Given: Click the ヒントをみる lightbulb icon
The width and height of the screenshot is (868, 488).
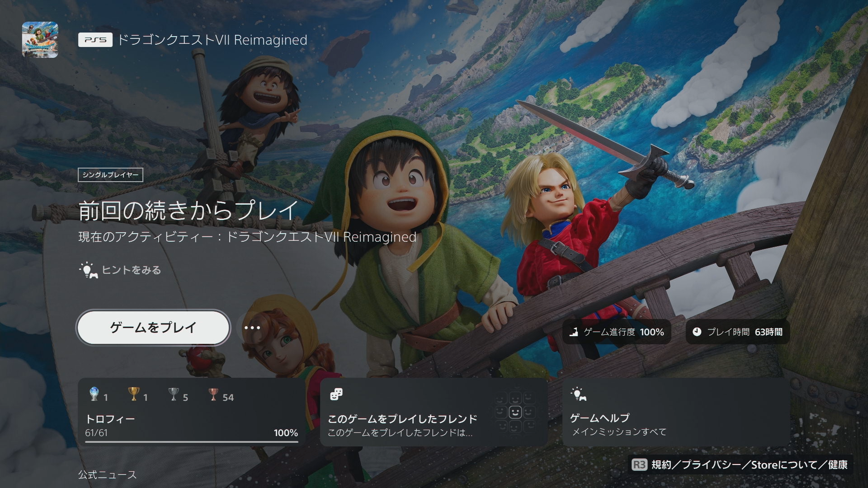Looking at the screenshot, I should click(x=88, y=270).
